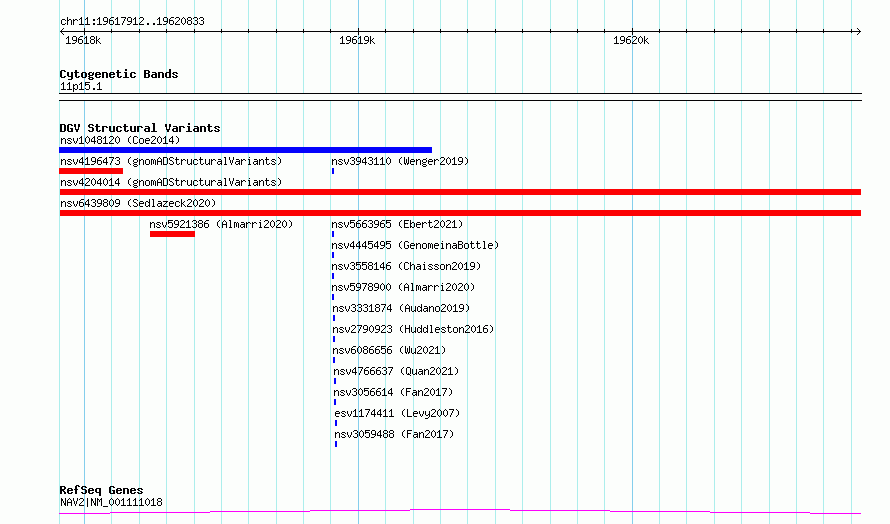
Task: Click nsv5921386 (Almarri2020) variant label
Action: pos(221,224)
